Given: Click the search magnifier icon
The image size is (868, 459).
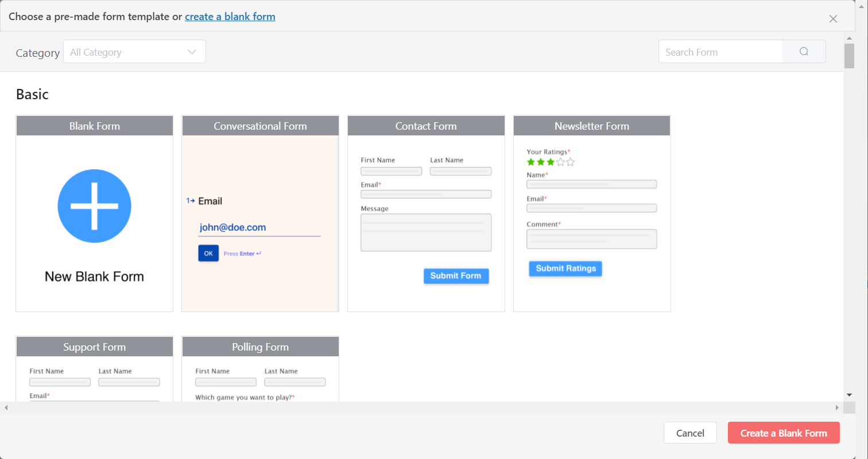Looking at the screenshot, I should (803, 51).
